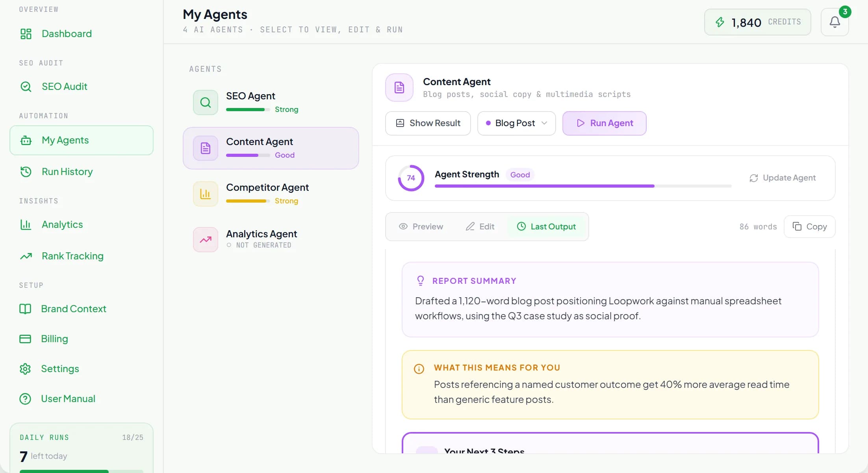Screen dimensions: 868x473
Task: Click the Daily Runs progress bar
Action: (x=82, y=471)
